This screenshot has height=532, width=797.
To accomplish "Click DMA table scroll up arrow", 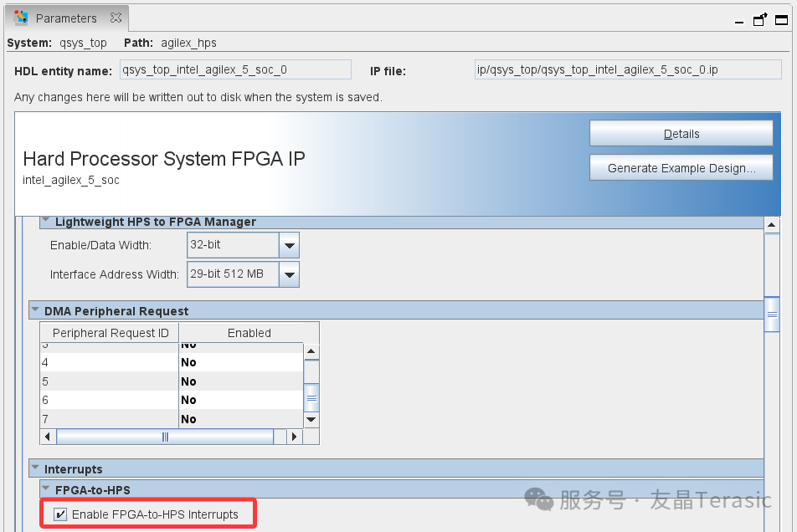I will [311, 351].
